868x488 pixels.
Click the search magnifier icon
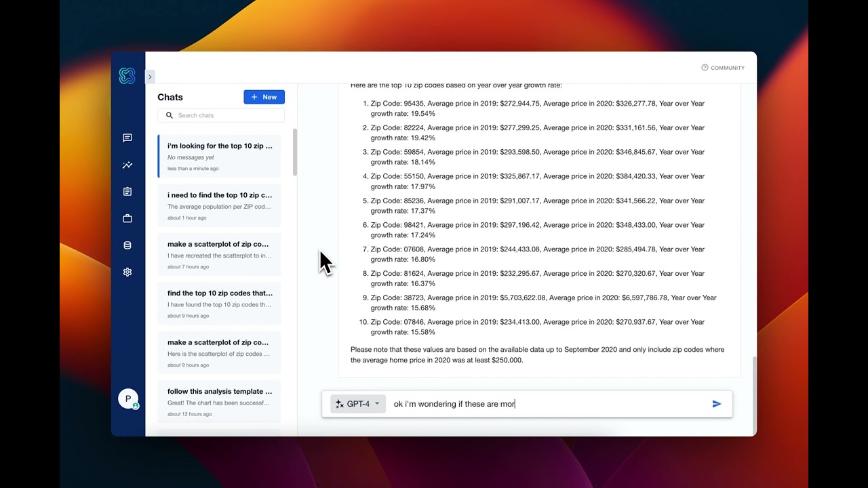pyautogui.click(x=170, y=115)
